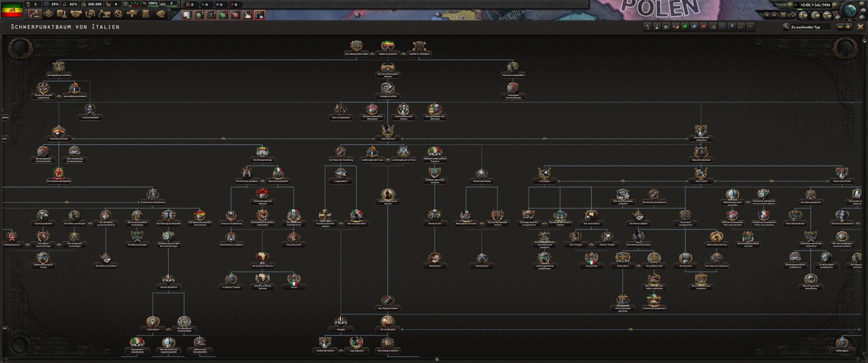The height and width of the screenshot is (363, 868).
Task: Click the manpower value 300.58K
Action: [x=95, y=4]
